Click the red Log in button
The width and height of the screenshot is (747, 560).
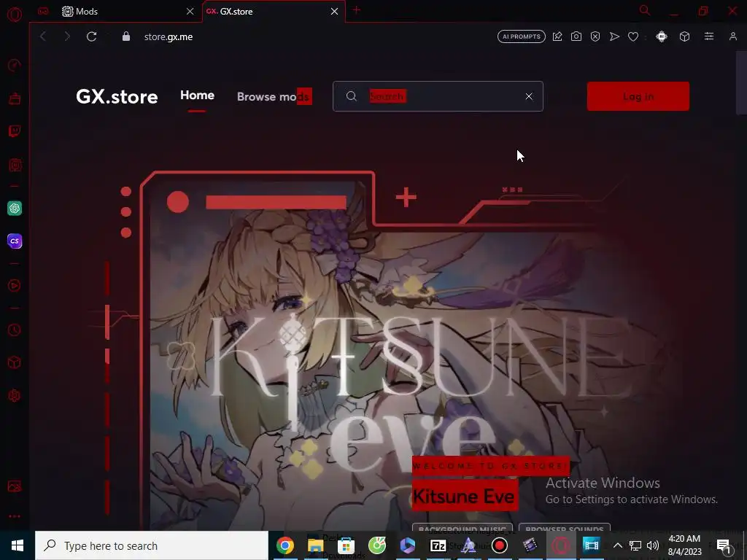click(x=638, y=96)
